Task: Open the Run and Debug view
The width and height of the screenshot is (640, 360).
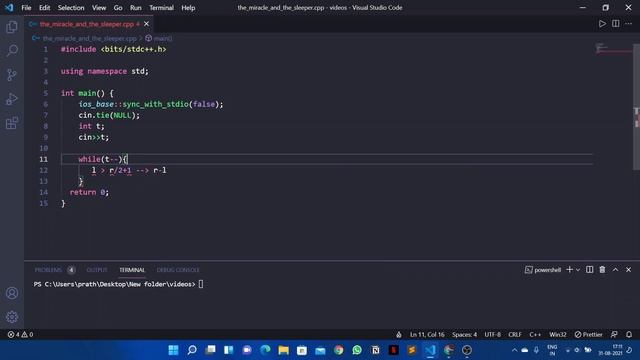Action: point(12,99)
